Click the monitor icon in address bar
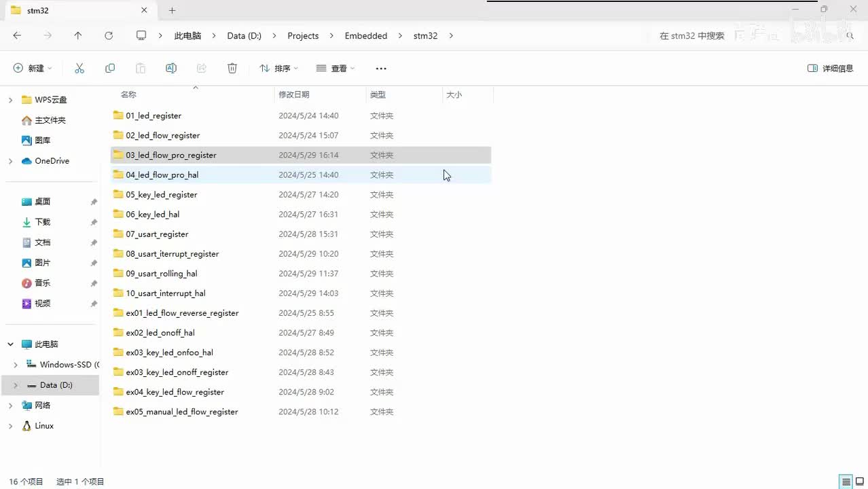 click(x=141, y=35)
